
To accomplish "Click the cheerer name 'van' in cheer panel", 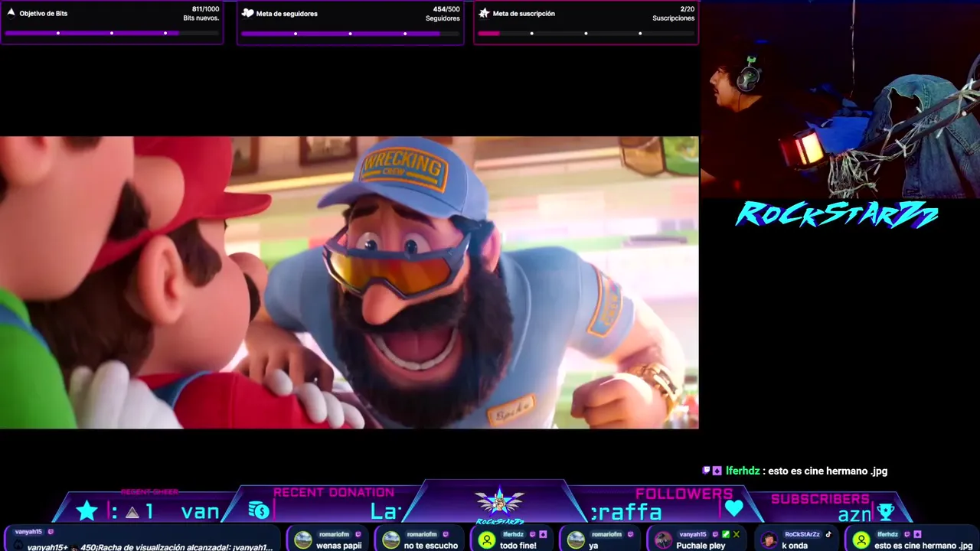I will 201,511.
